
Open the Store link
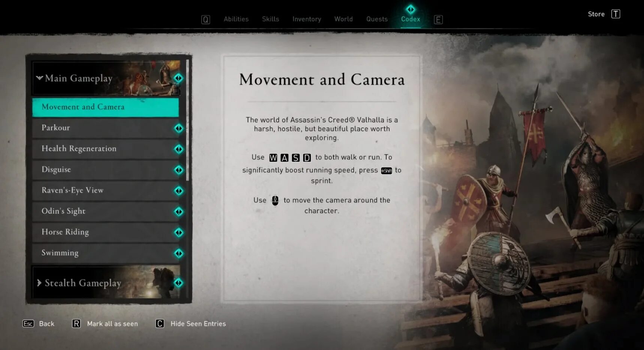point(596,14)
